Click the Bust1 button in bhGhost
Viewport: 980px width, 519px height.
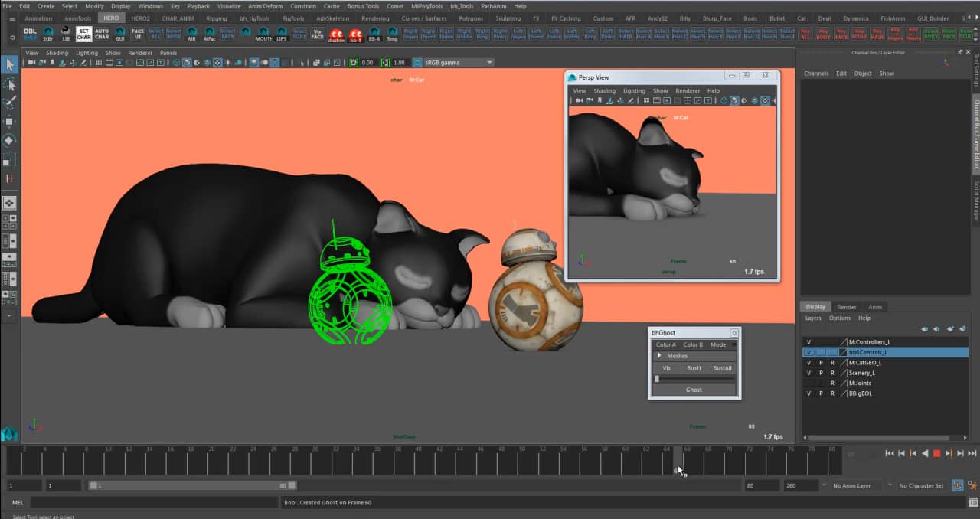coord(694,368)
